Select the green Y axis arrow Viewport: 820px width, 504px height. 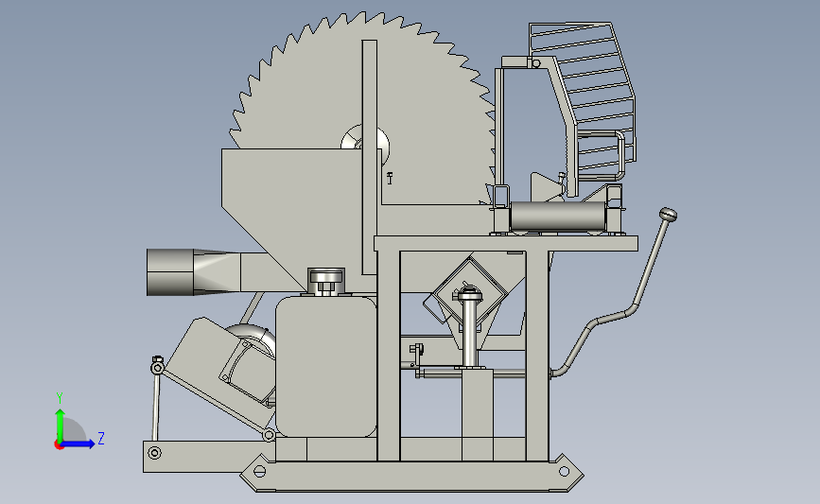point(61,425)
